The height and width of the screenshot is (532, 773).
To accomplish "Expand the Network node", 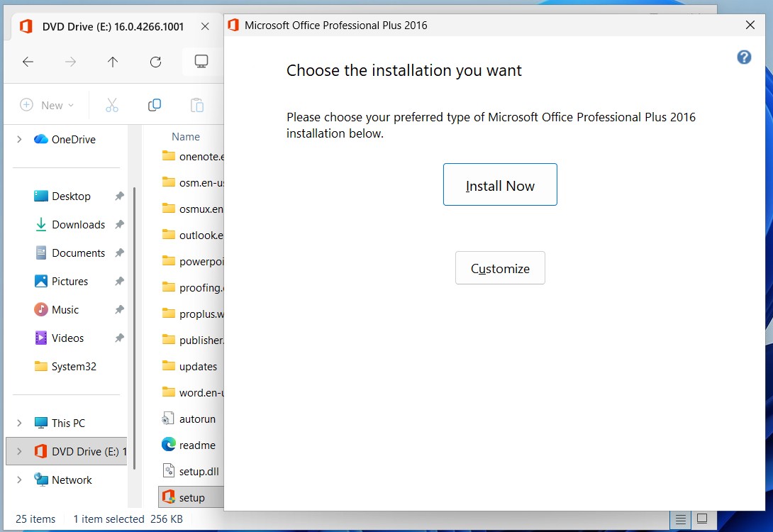I will 19,480.
